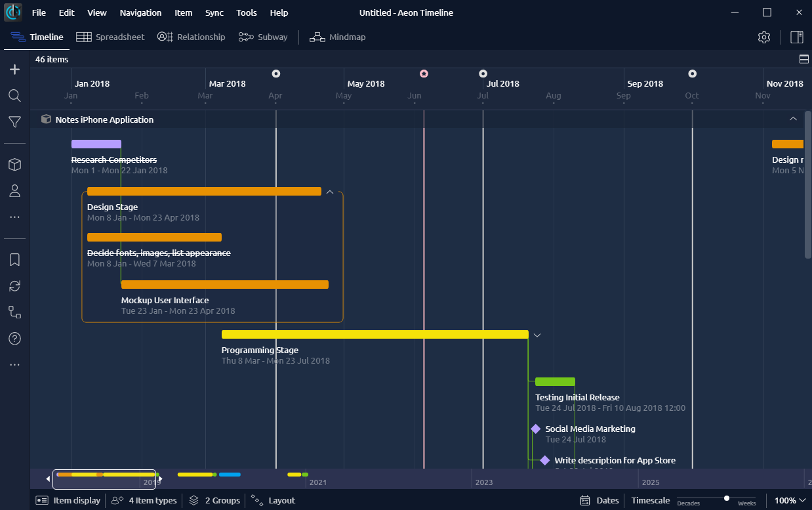Open the 2 Groups selector

point(214,500)
